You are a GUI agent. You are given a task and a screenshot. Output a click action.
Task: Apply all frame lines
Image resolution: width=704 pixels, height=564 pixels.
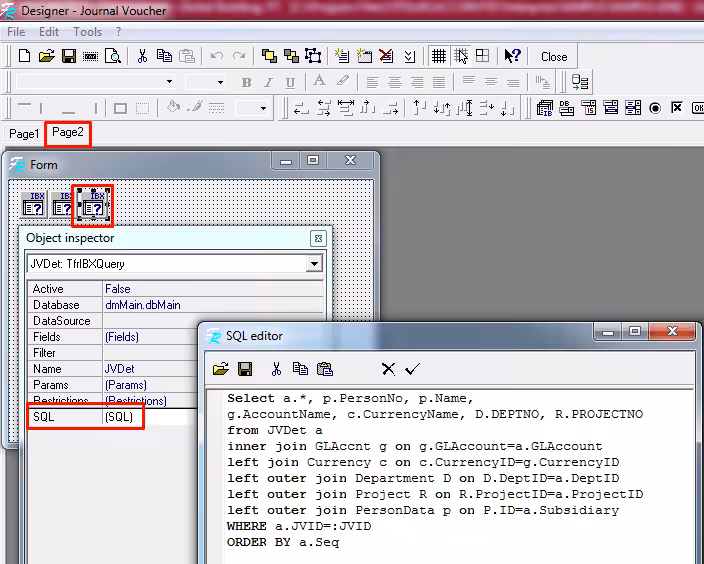[x=120, y=108]
